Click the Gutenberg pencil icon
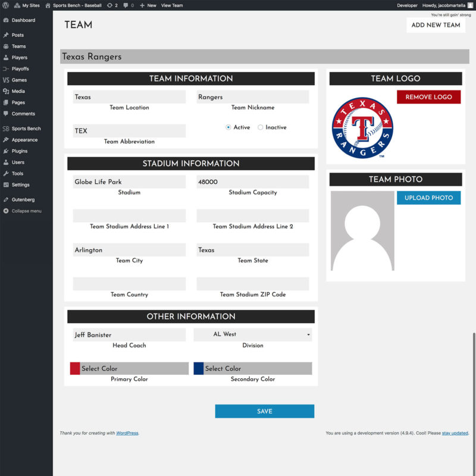 click(6, 199)
